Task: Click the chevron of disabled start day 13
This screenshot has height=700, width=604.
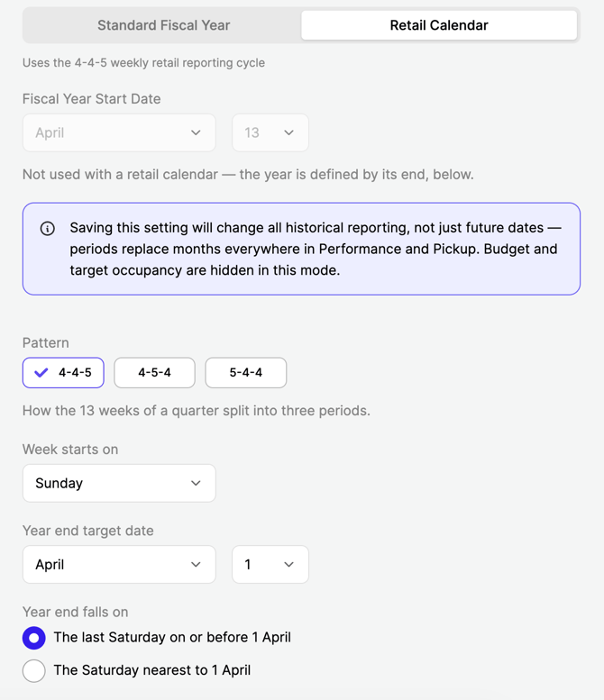Action: pyautogui.click(x=288, y=132)
